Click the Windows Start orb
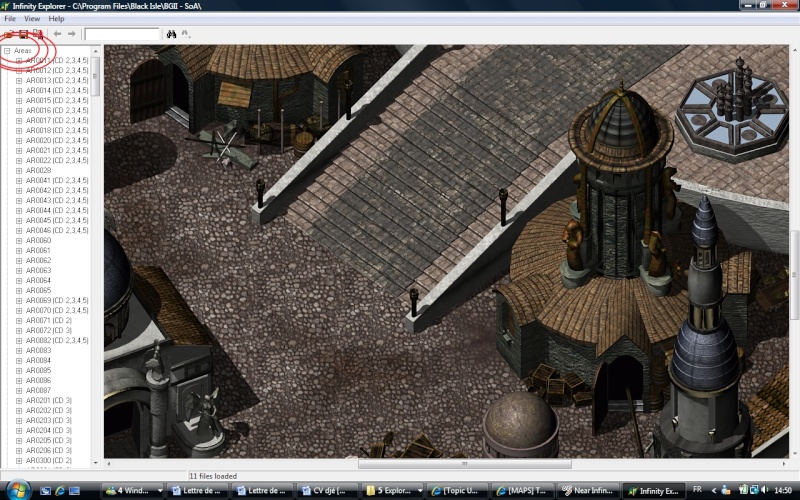This screenshot has height=500, width=800. pos(17,490)
